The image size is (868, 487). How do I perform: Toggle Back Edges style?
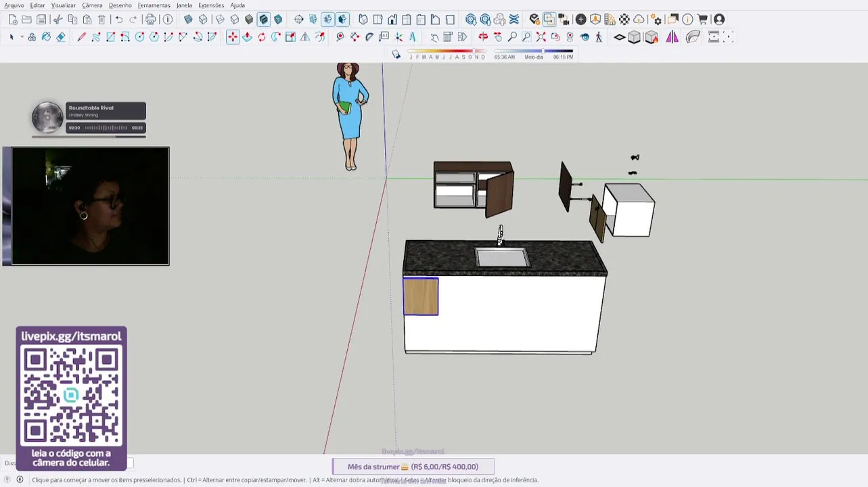tap(203, 20)
